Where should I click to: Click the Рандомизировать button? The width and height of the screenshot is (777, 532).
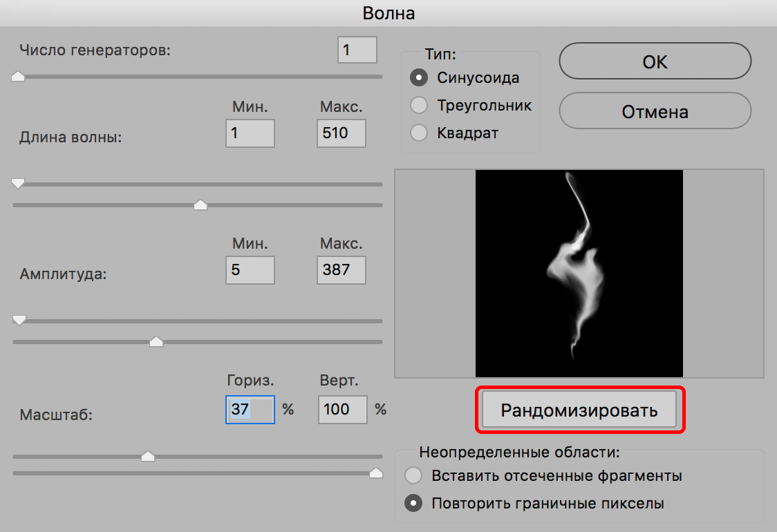tap(579, 410)
